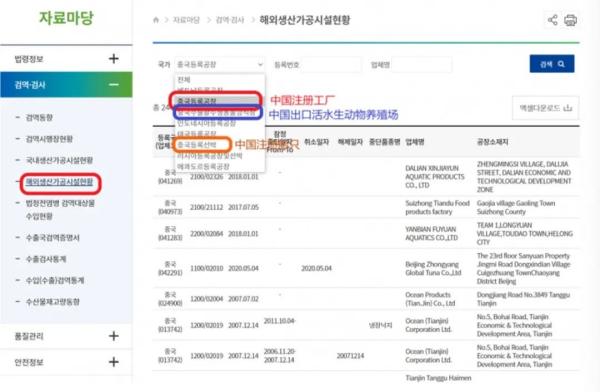Open the 검역동향 submenu link
The image size is (600, 392).
[x=39, y=117]
